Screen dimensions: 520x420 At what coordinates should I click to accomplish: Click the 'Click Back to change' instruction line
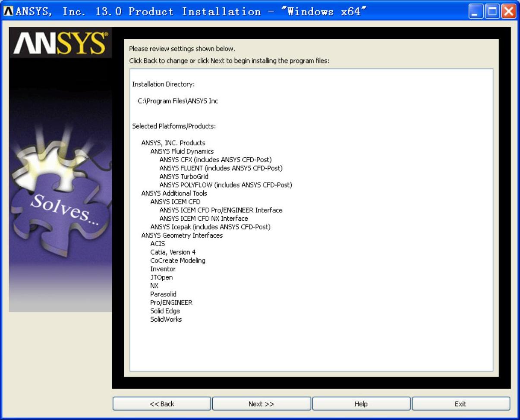tap(229, 61)
